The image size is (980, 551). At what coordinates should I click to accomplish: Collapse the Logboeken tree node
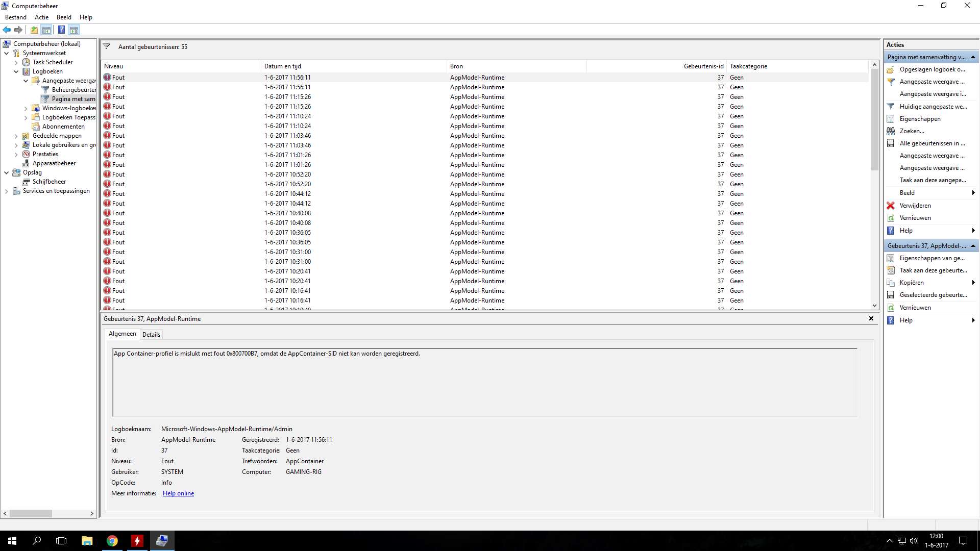click(16, 71)
